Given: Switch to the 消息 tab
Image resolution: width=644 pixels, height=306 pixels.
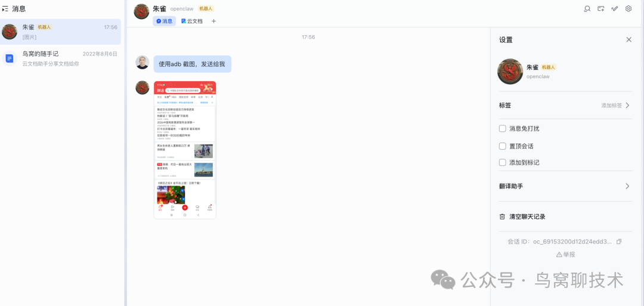Looking at the screenshot, I should pos(165,21).
